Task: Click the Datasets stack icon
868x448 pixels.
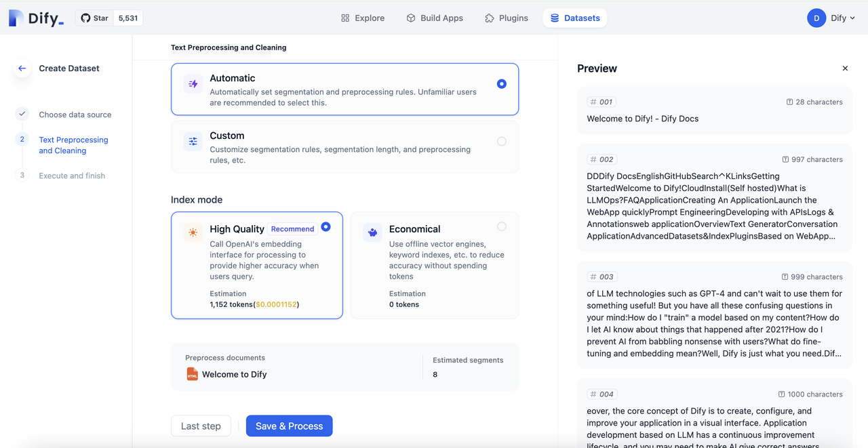Action: coord(555,18)
